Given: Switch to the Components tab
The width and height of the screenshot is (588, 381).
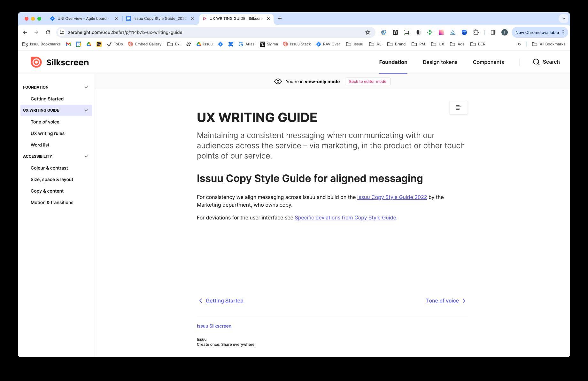Looking at the screenshot, I should pos(488,62).
